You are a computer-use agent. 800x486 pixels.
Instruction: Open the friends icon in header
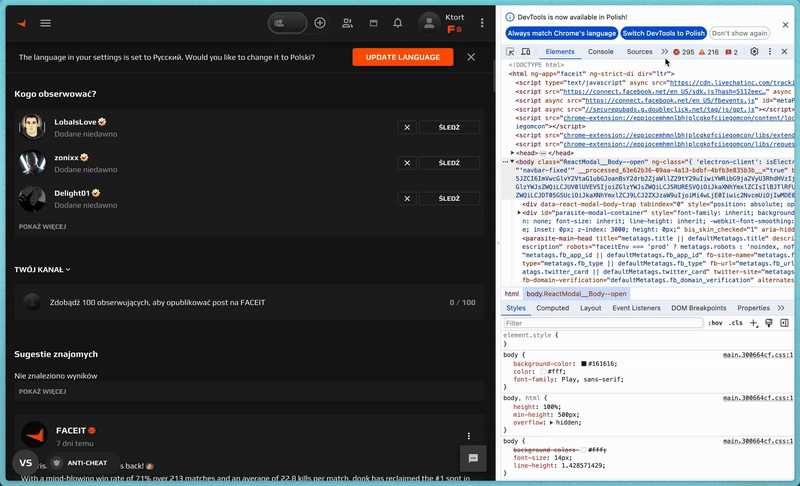[x=347, y=23]
